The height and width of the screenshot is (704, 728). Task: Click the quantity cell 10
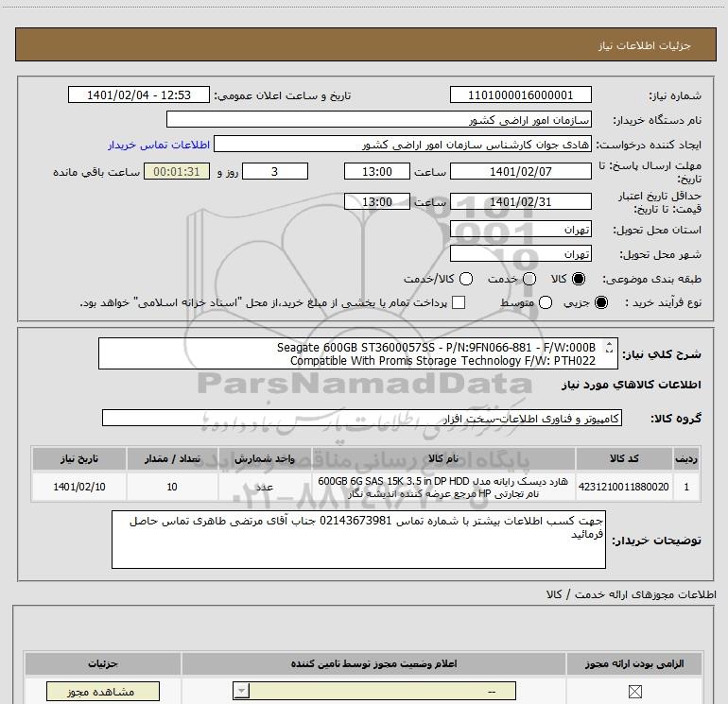172,487
